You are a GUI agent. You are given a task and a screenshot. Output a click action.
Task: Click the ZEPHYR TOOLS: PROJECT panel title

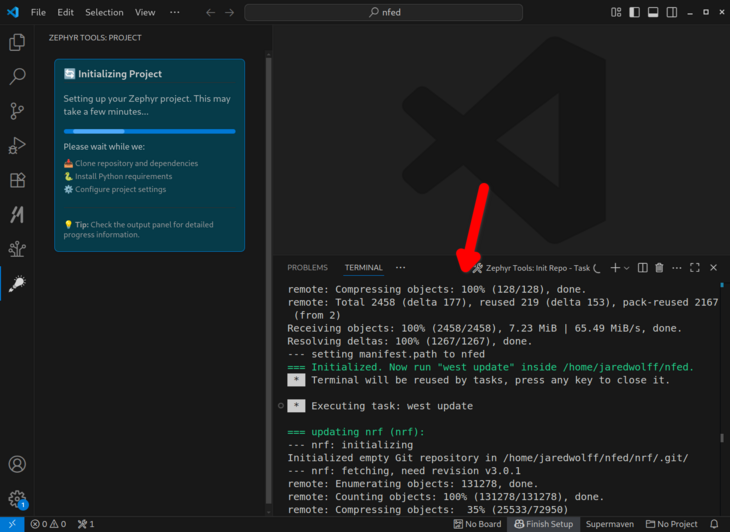pyautogui.click(x=95, y=38)
